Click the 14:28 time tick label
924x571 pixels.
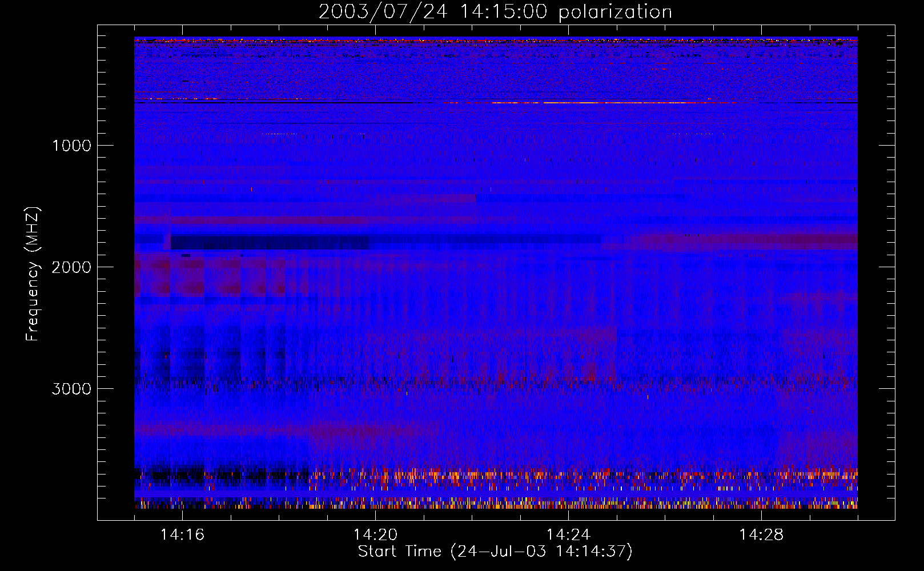pyautogui.click(x=761, y=535)
